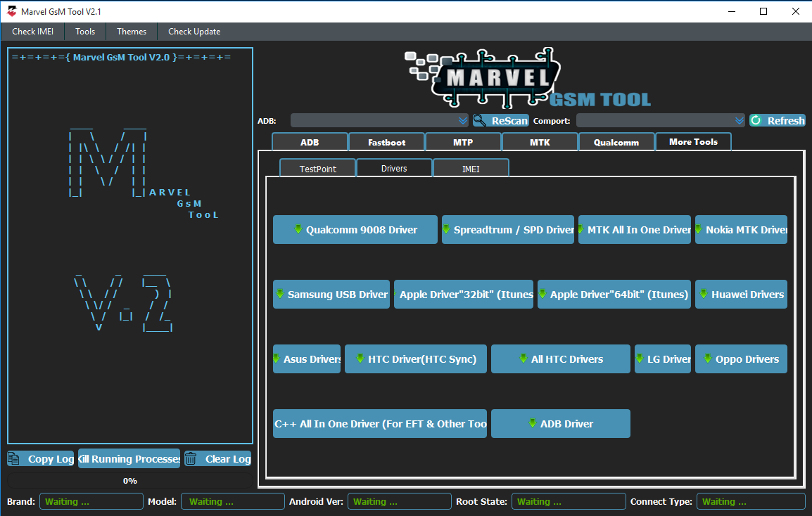Download the Apple Driver 32bit (iTunes)
812x516 pixels.
click(x=464, y=295)
